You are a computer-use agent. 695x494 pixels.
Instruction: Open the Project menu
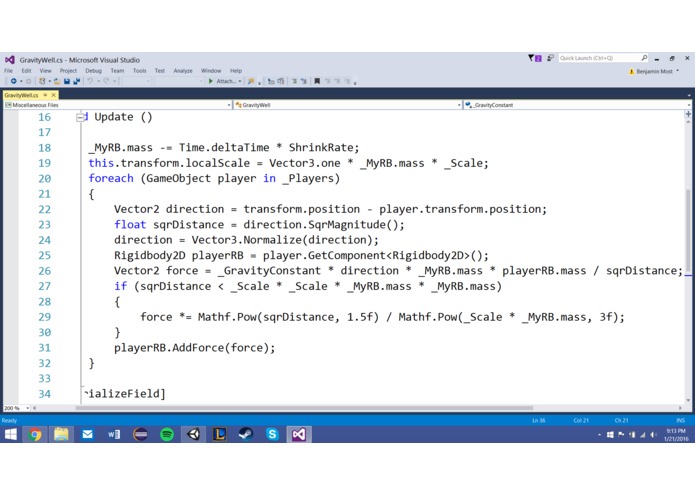click(x=68, y=70)
